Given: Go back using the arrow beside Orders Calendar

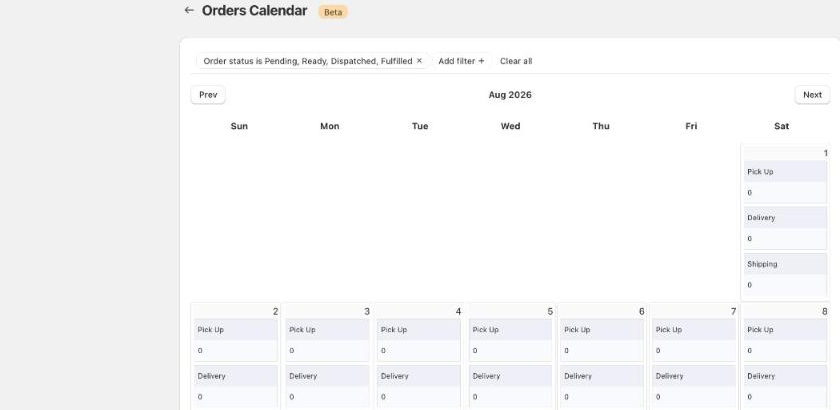Looking at the screenshot, I should click(x=189, y=10).
